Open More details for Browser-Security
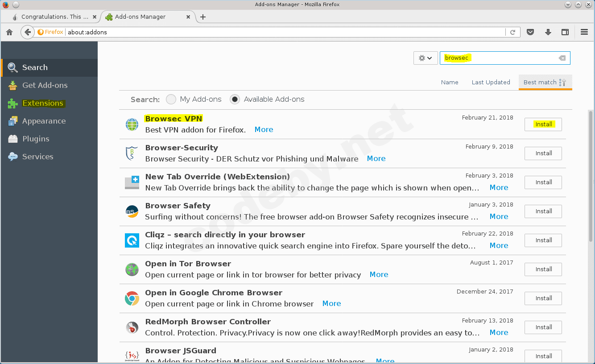The height and width of the screenshot is (364, 595). 376,158
